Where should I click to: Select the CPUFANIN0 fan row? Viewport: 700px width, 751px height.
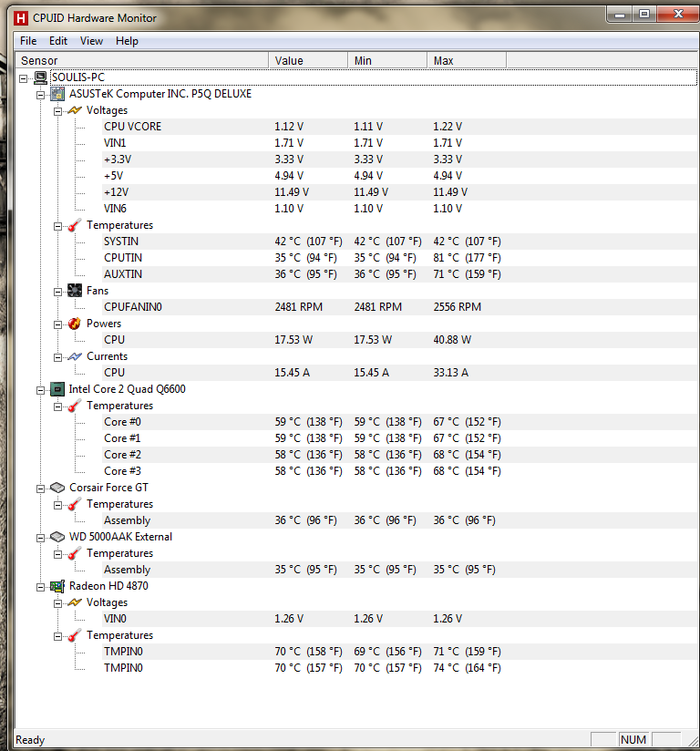(x=399, y=307)
